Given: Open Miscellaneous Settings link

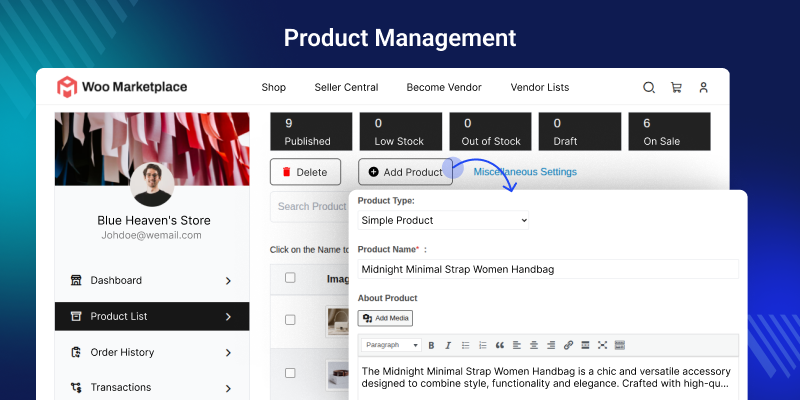Looking at the screenshot, I should [x=525, y=172].
